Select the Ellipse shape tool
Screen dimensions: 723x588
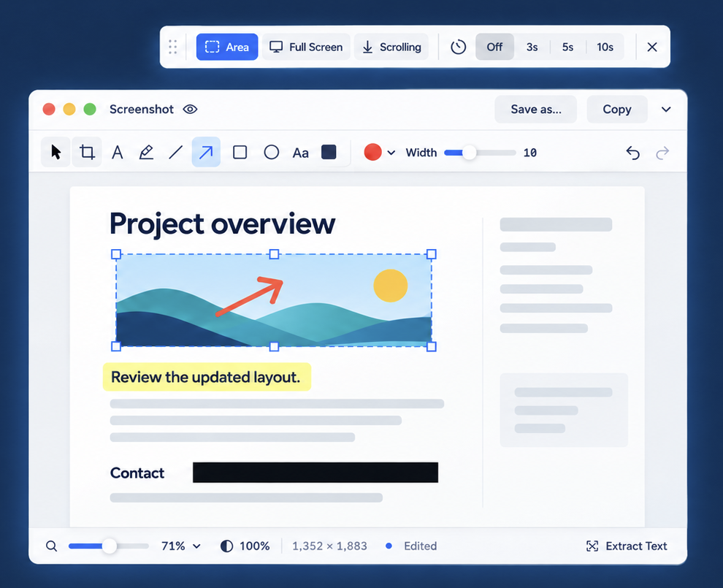(x=272, y=152)
